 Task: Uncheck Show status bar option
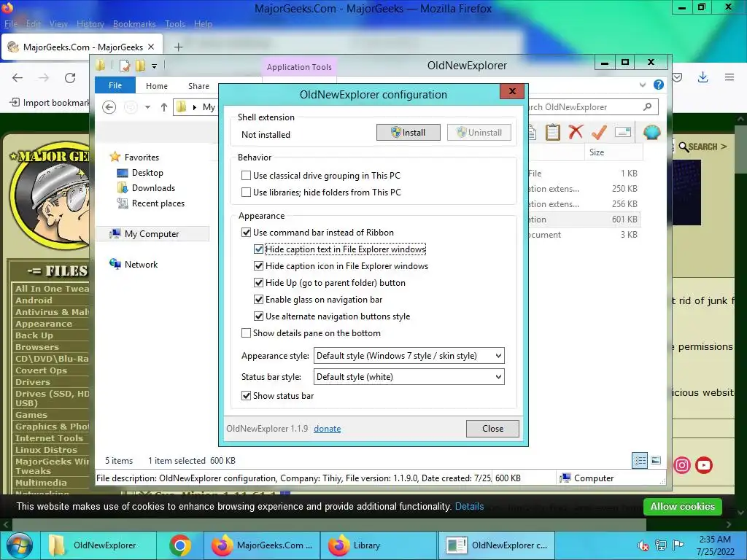(246, 395)
